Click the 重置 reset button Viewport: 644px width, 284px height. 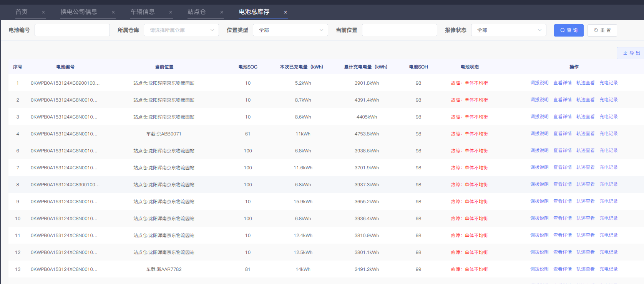click(602, 30)
